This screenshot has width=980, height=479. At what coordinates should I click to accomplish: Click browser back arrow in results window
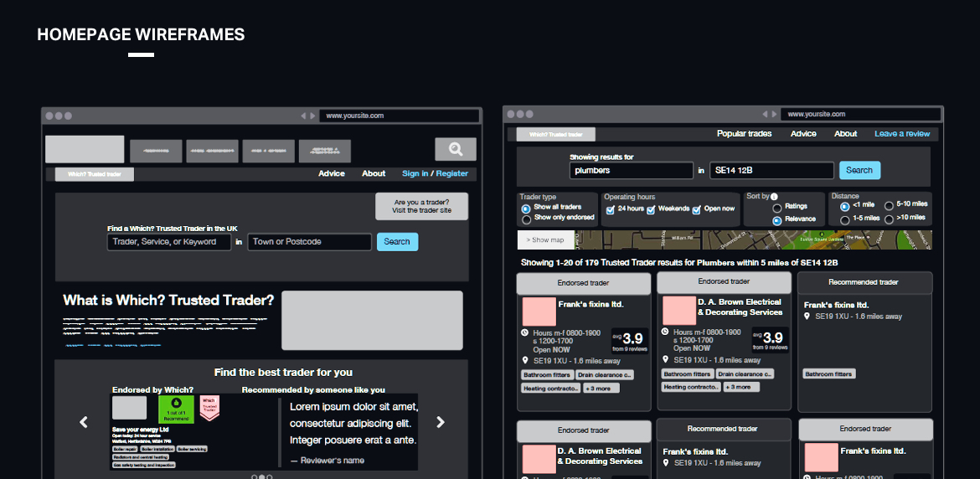click(x=764, y=115)
